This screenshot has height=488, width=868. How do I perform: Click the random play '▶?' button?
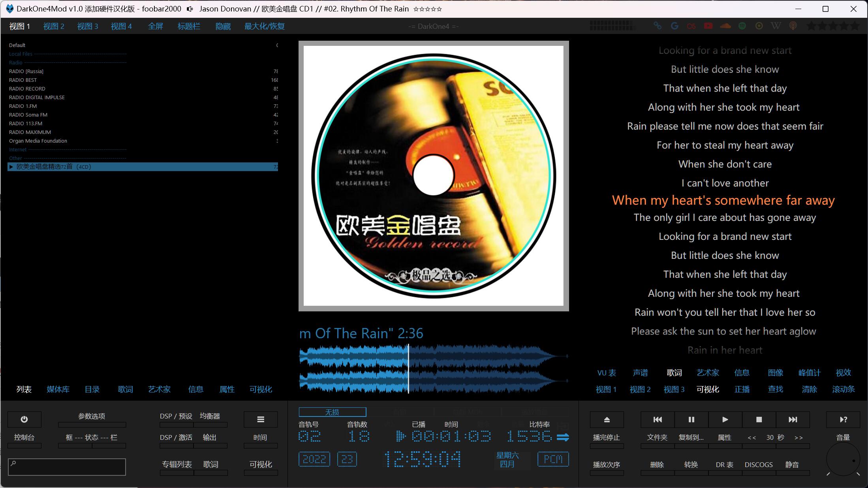[843, 419]
